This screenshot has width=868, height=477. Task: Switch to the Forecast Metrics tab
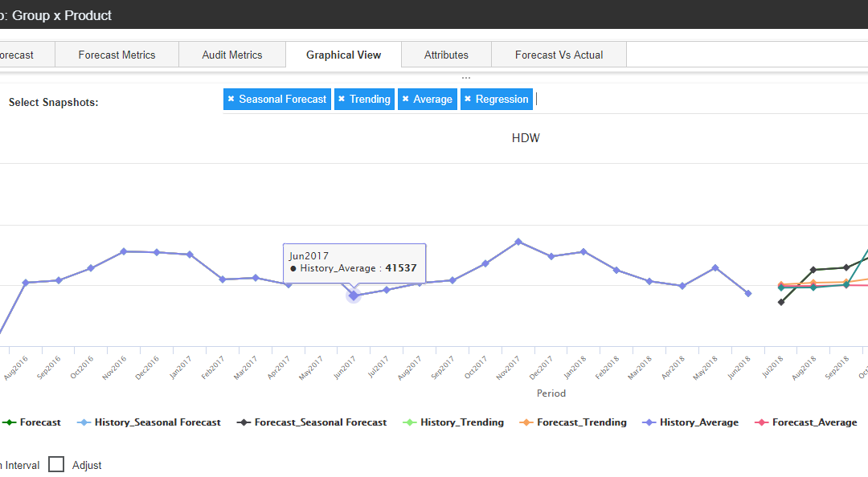tap(117, 55)
